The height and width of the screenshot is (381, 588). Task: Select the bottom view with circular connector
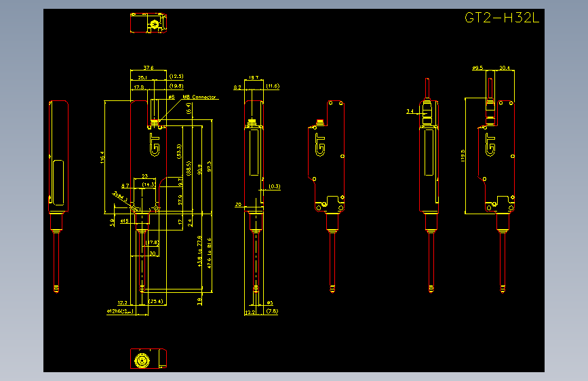(x=149, y=359)
